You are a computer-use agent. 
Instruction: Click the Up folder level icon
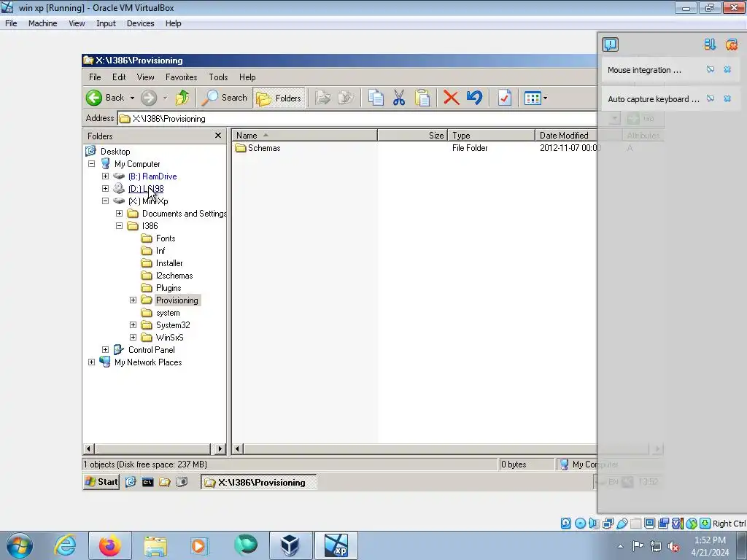pyautogui.click(x=182, y=98)
